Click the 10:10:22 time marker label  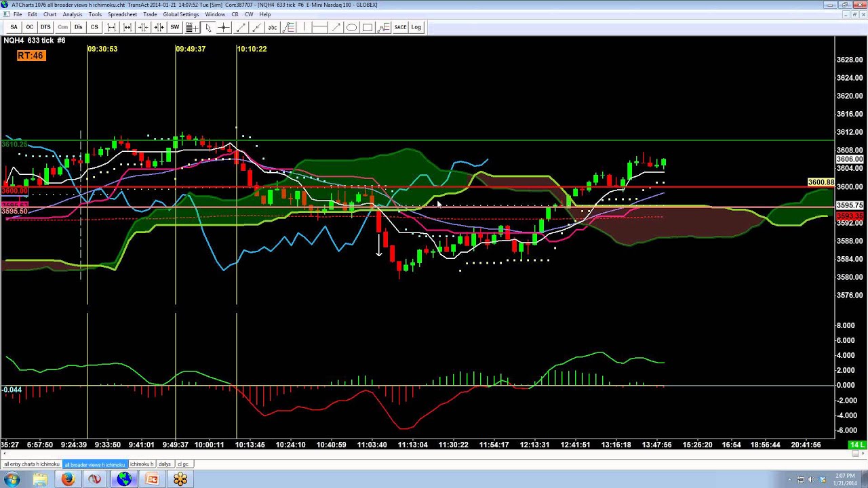point(252,49)
